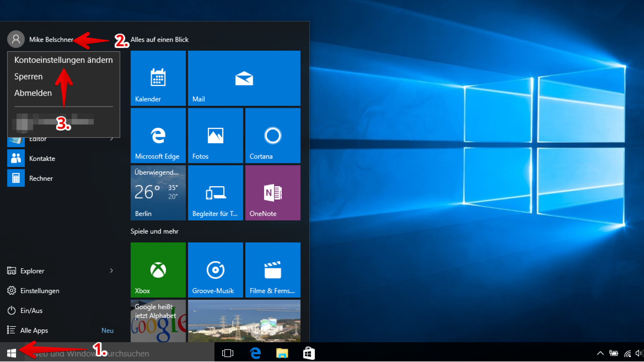The height and width of the screenshot is (362, 644).
Task: Launch the OneNote tile
Action: (272, 193)
